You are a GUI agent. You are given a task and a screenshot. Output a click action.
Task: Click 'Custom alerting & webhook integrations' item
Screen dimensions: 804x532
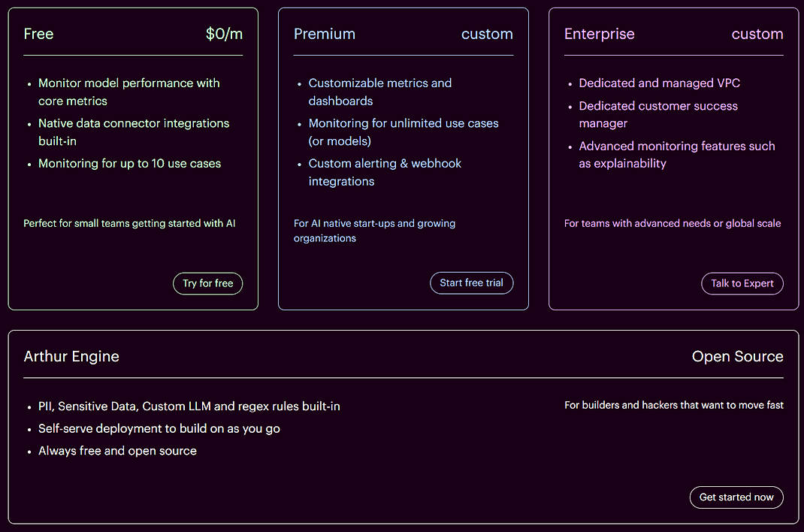pyautogui.click(x=385, y=172)
